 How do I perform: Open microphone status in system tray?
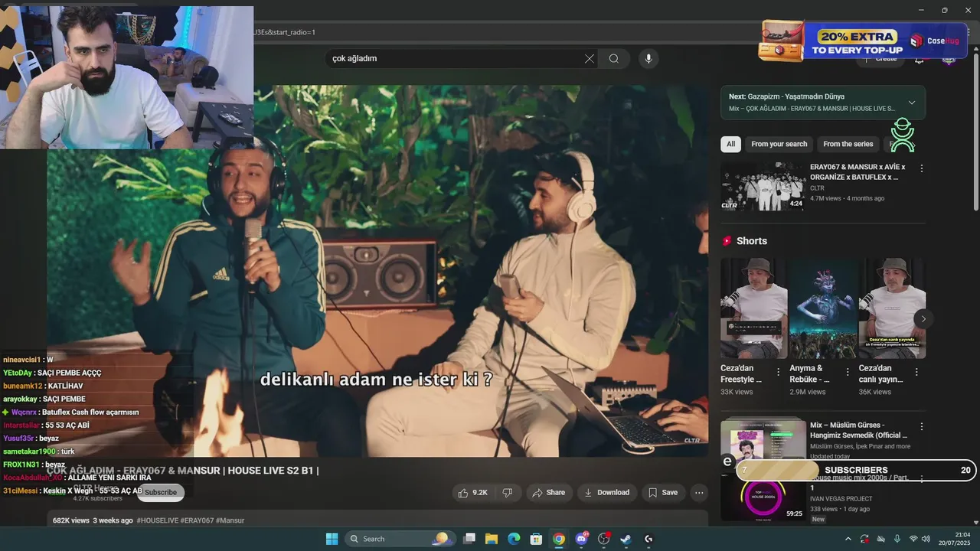(x=897, y=539)
